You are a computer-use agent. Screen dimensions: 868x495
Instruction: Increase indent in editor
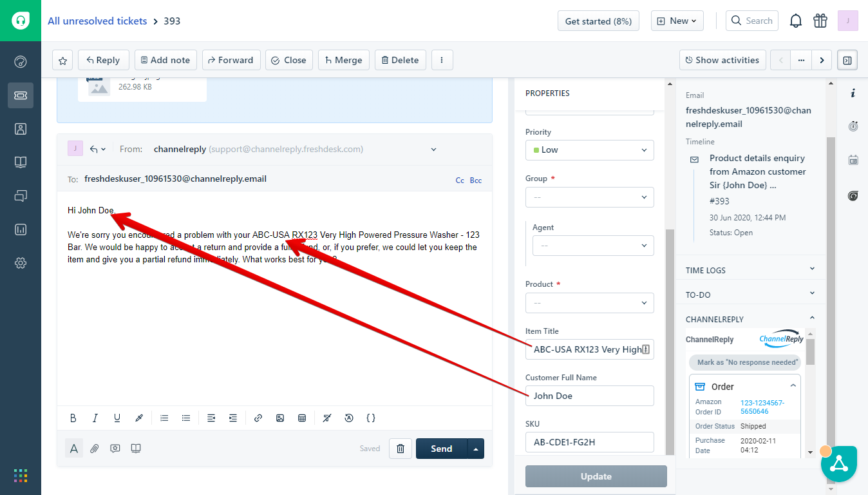tap(233, 418)
